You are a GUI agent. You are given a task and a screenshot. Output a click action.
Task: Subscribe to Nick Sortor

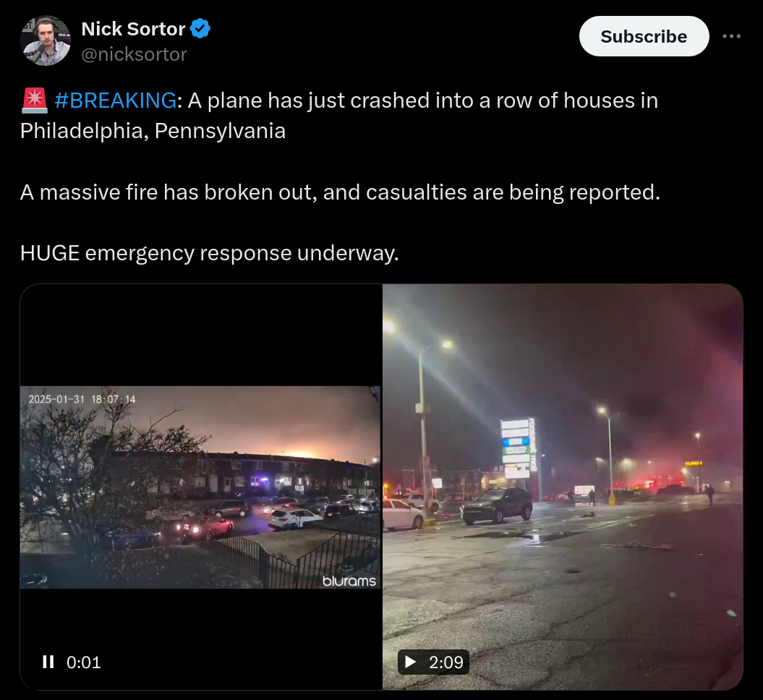point(644,36)
